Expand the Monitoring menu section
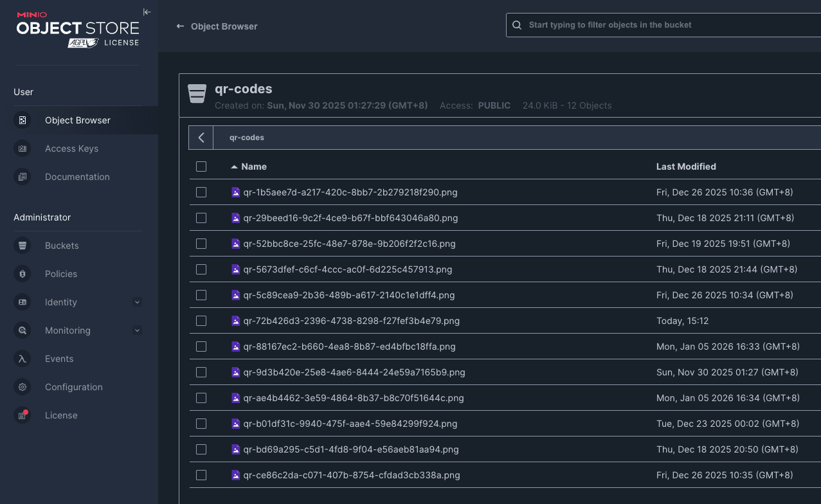 click(137, 330)
